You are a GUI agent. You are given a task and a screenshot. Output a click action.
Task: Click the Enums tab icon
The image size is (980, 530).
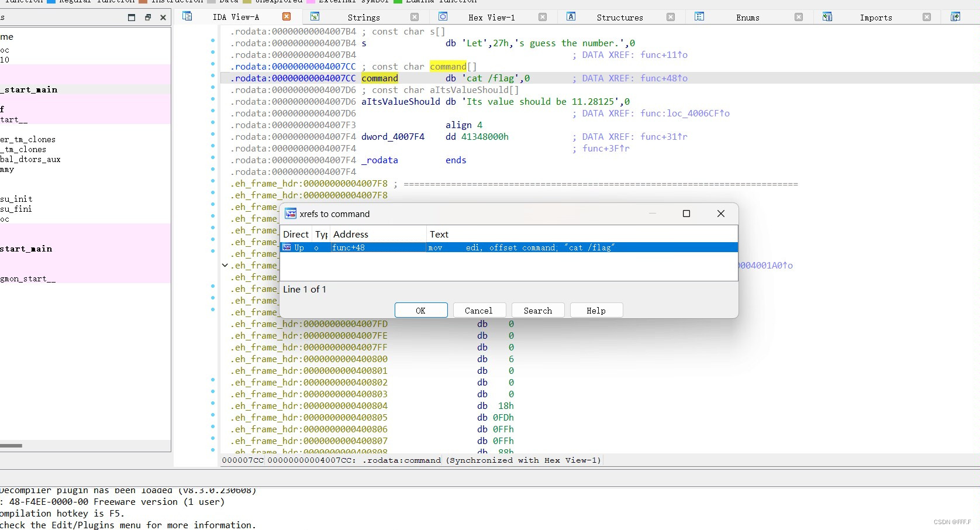point(699,16)
